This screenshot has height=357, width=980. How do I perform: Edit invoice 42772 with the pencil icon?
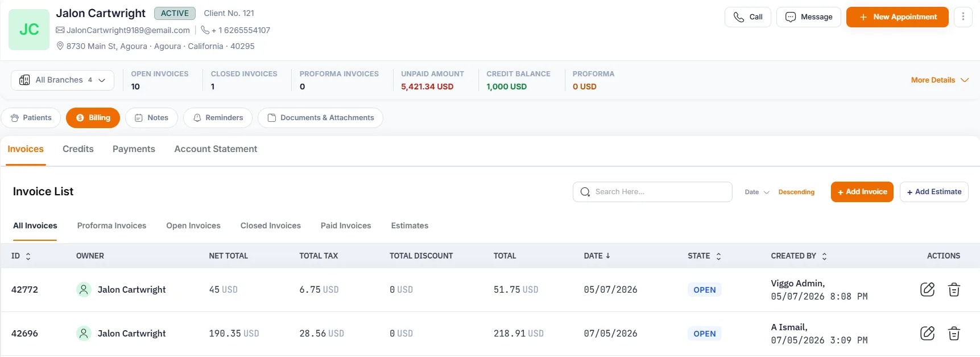pos(927,289)
